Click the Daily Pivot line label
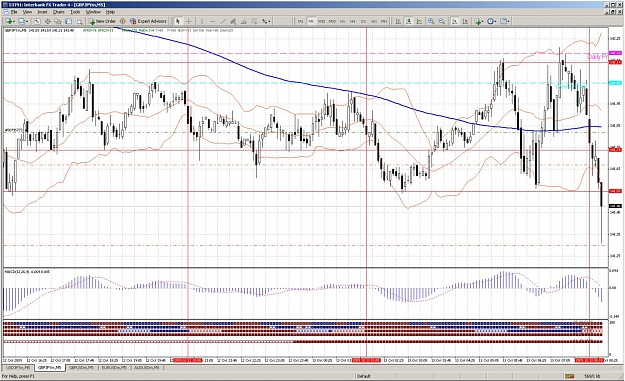 tap(597, 57)
